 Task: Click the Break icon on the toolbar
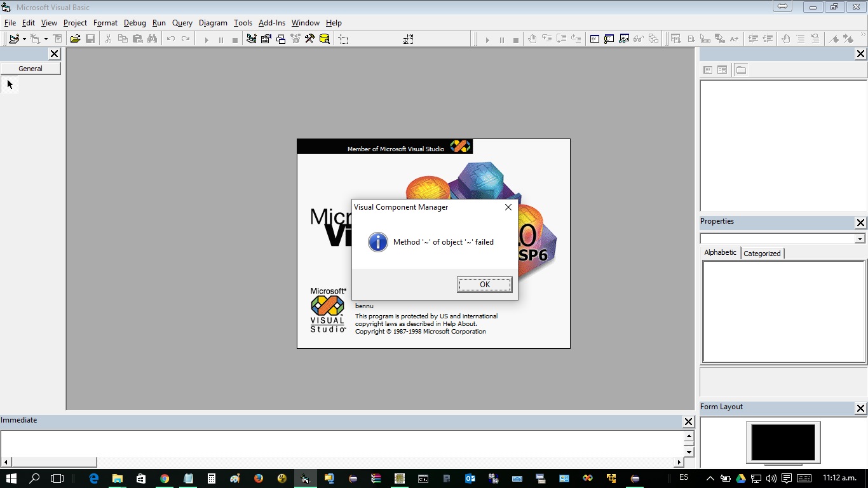[221, 38]
